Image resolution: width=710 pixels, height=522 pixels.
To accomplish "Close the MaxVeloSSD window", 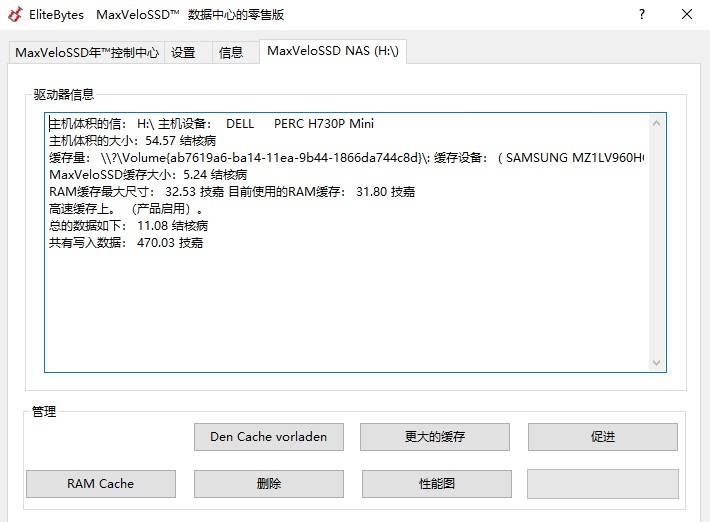I will pos(686,14).
